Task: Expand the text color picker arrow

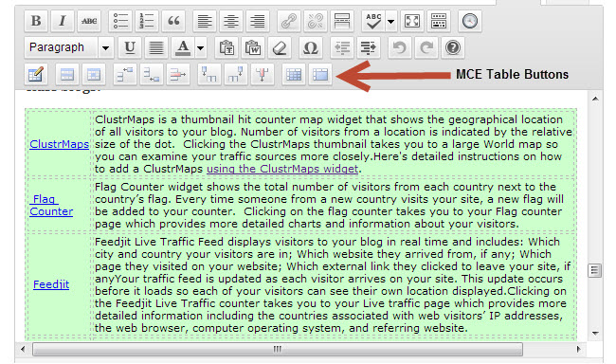Action: [x=201, y=47]
